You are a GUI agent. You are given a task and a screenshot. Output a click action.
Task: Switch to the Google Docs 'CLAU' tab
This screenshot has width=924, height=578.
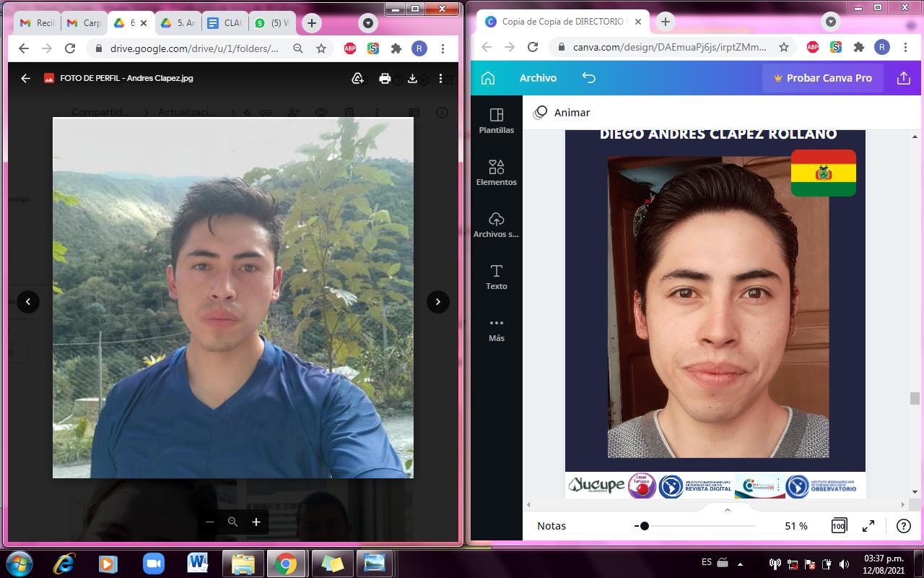click(x=225, y=23)
